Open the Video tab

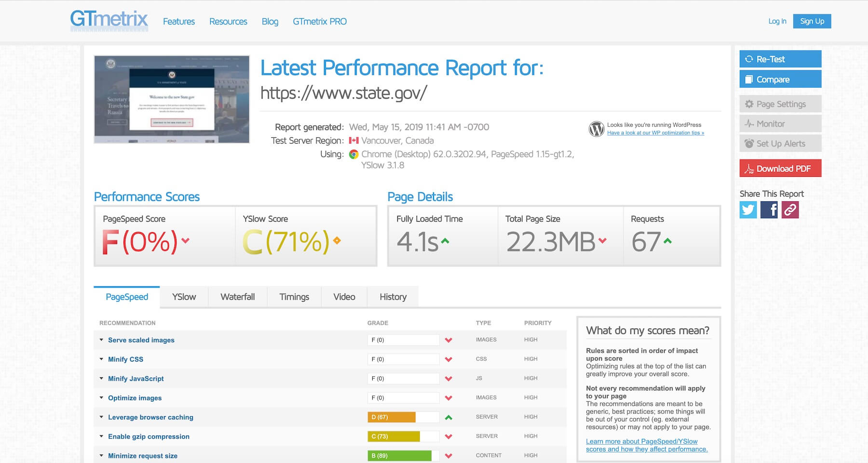click(344, 297)
